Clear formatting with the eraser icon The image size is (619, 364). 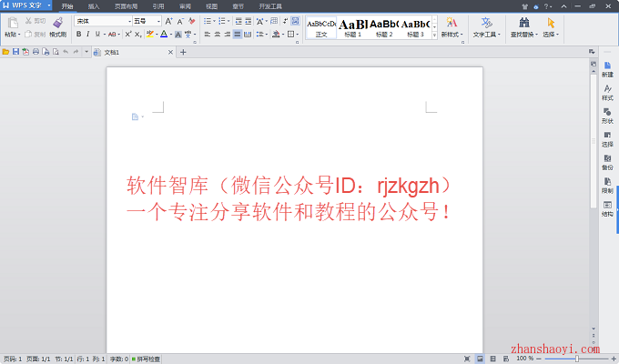(x=192, y=21)
